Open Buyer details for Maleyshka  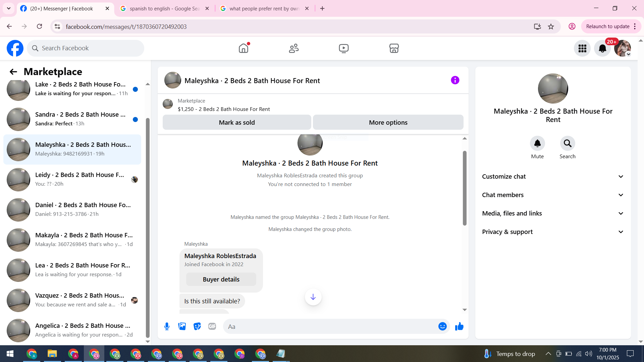pyautogui.click(x=221, y=280)
